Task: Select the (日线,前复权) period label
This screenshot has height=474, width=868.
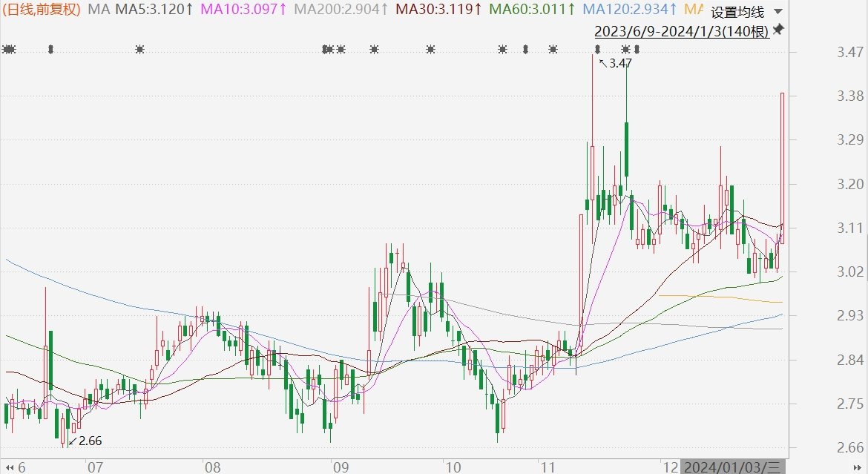Action: (41, 9)
